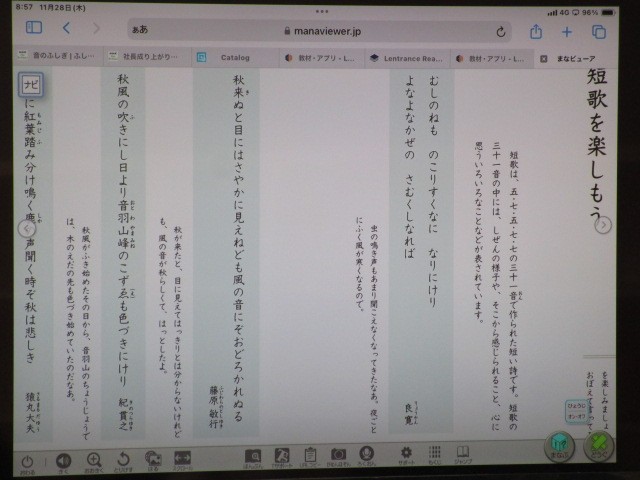Select the poem 秋来ぬと目にはさやかに

point(238,248)
